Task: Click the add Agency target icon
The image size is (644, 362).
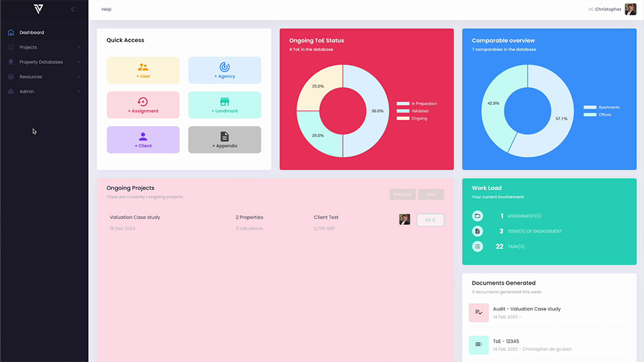Action: [225, 66]
